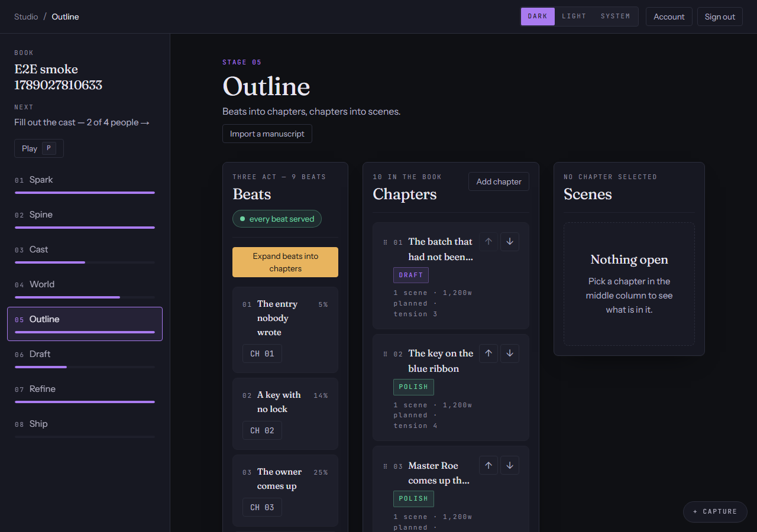Click the Play button in sidebar
The height and width of the screenshot is (532, 757).
pyautogui.click(x=39, y=148)
